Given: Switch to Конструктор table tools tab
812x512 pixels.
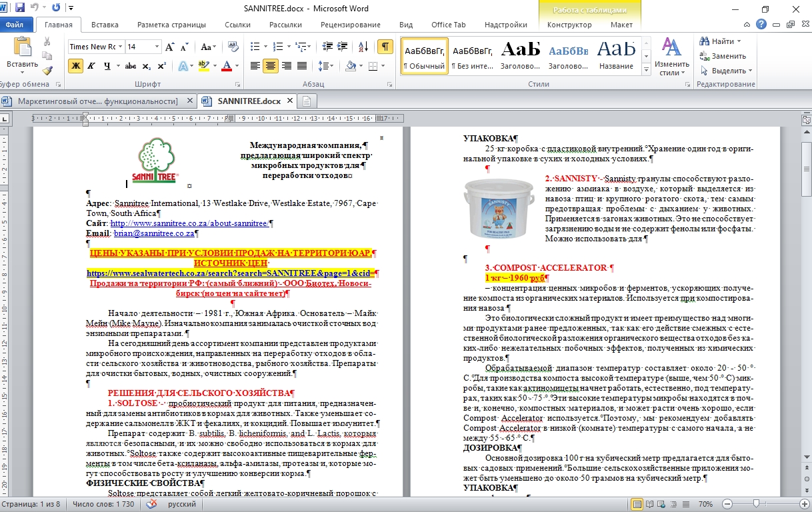Looking at the screenshot, I should (569, 25).
